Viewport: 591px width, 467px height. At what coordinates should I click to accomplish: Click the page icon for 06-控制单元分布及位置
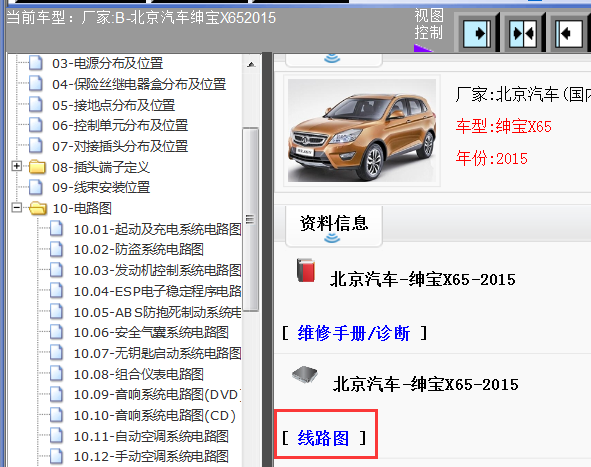(x=36, y=125)
